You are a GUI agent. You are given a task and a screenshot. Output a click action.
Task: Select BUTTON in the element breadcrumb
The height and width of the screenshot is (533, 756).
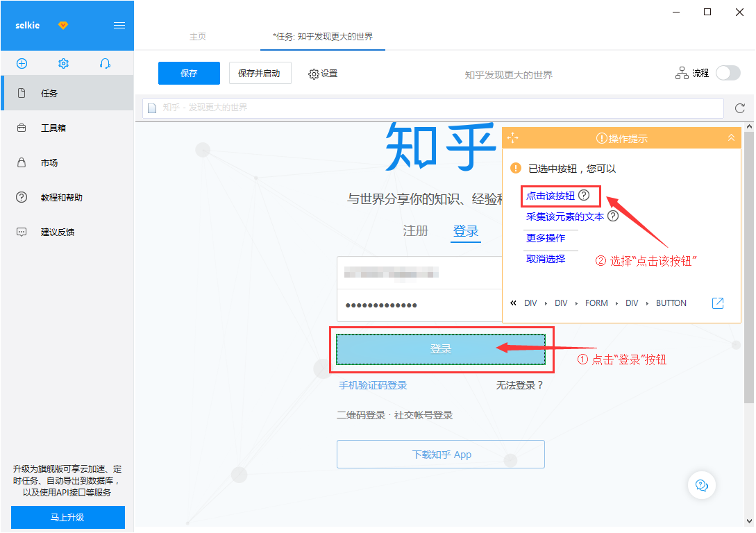[671, 303]
